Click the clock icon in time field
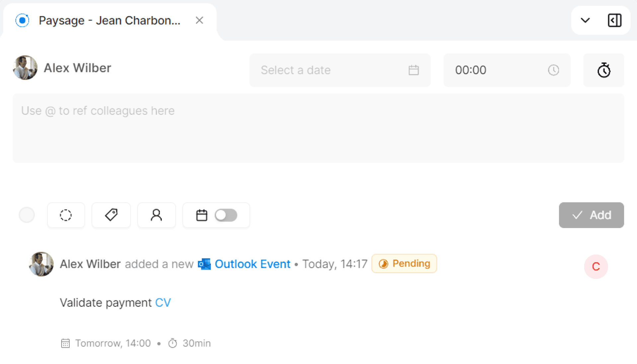The height and width of the screenshot is (364, 637). coord(553,70)
